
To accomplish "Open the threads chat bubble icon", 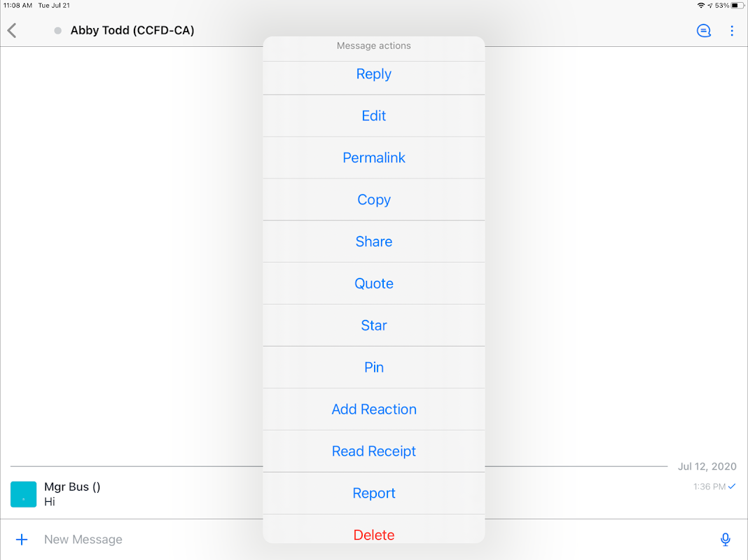I will tap(704, 31).
